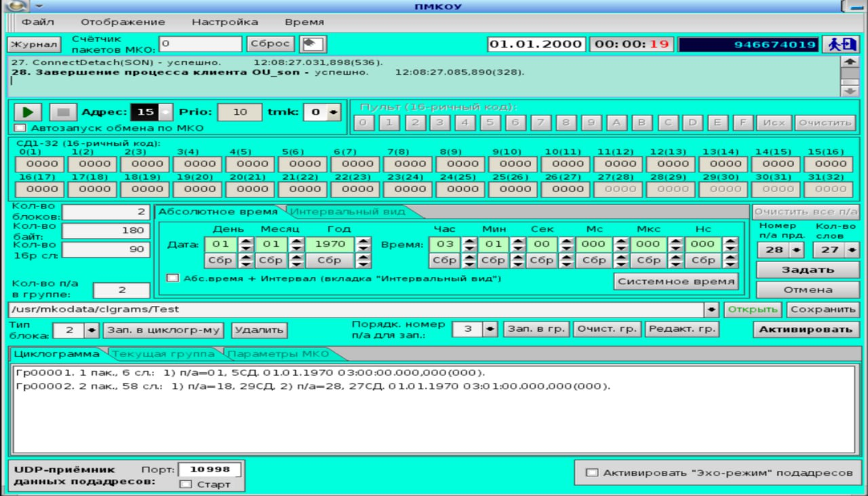
Task: Click the Системное время button
Action: pos(675,281)
